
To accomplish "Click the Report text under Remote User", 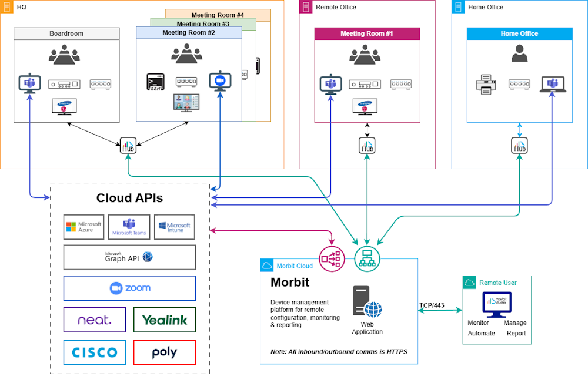I will coord(516,333).
